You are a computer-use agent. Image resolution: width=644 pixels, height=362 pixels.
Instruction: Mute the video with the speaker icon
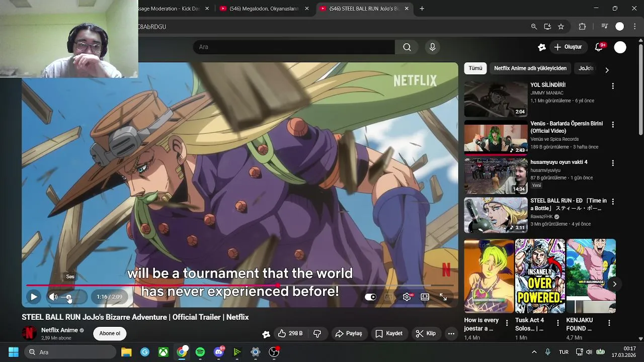[x=53, y=297]
